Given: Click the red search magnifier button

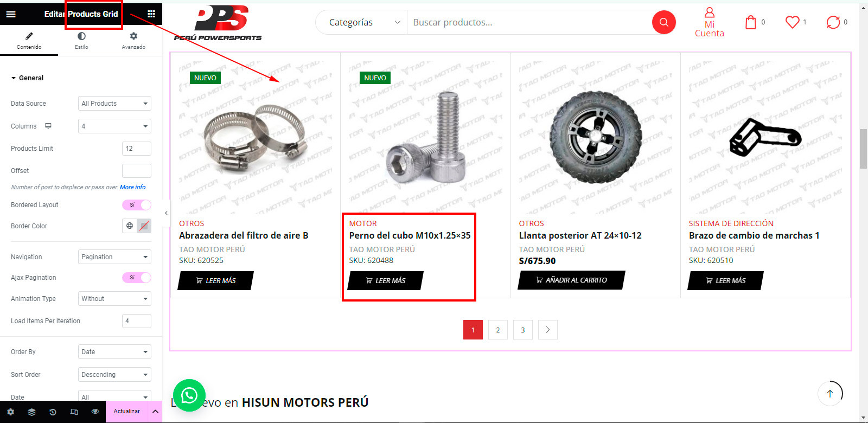Looking at the screenshot, I should (x=663, y=22).
